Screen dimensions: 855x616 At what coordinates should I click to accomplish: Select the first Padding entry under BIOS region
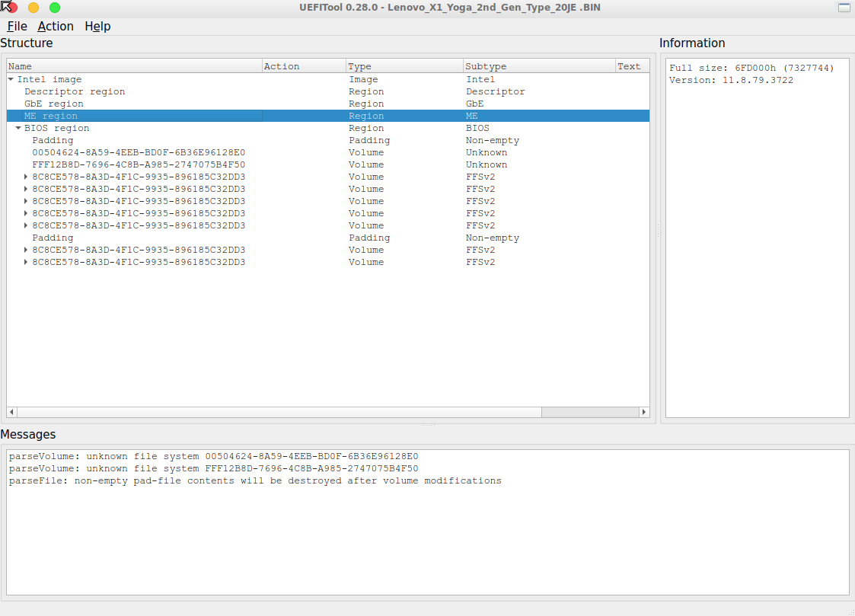click(x=327, y=140)
